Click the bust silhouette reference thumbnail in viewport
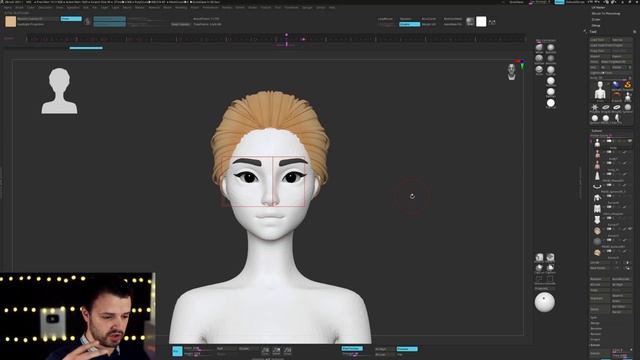640x360 pixels. point(59,91)
